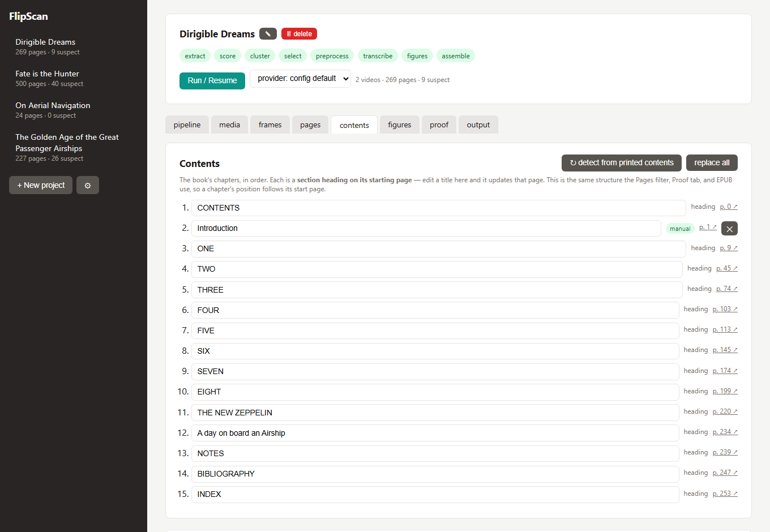Click the transcribe pipeline stage chip
The height and width of the screenshot is (532, 770).
coord(378,56)
